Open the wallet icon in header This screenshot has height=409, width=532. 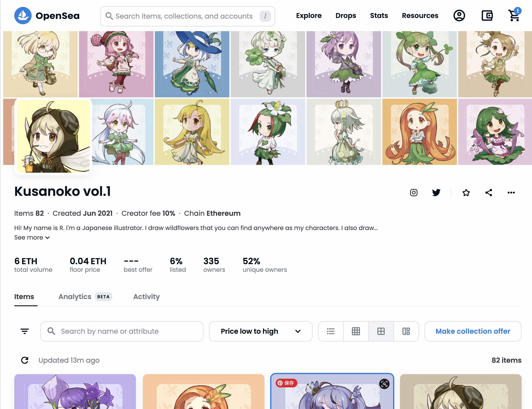[x=487, y=16]
